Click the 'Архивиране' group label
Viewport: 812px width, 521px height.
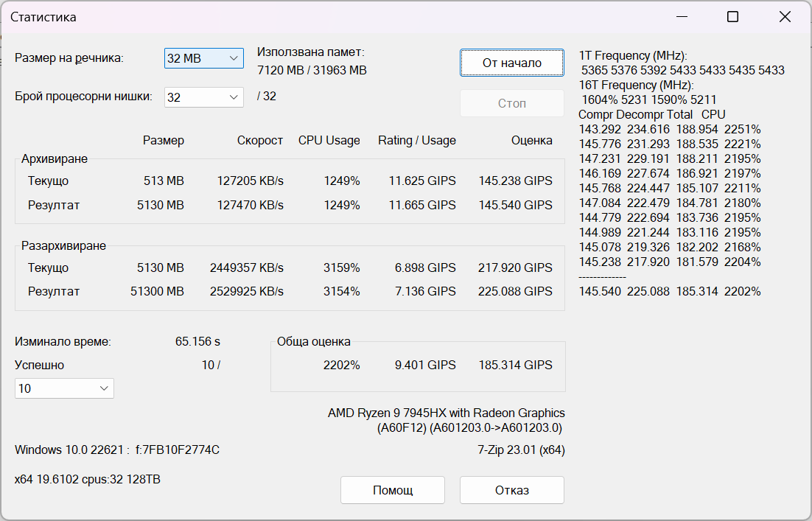(x=55, y=159)
